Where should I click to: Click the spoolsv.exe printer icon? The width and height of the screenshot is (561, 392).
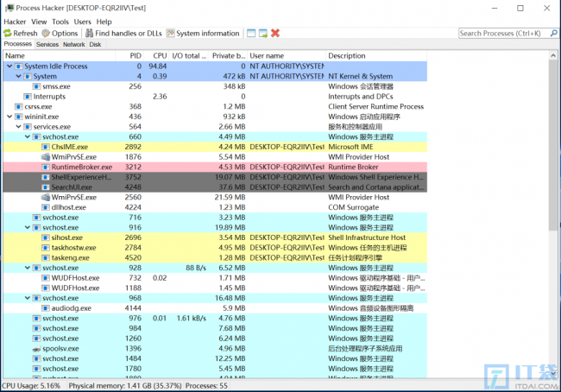click(x=36, y=349)
